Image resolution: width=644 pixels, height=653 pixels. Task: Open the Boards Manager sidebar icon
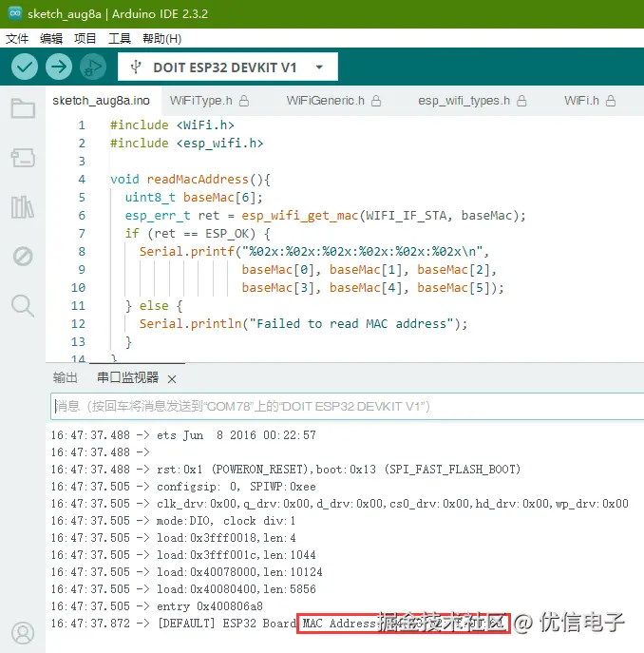coord(23,158)
